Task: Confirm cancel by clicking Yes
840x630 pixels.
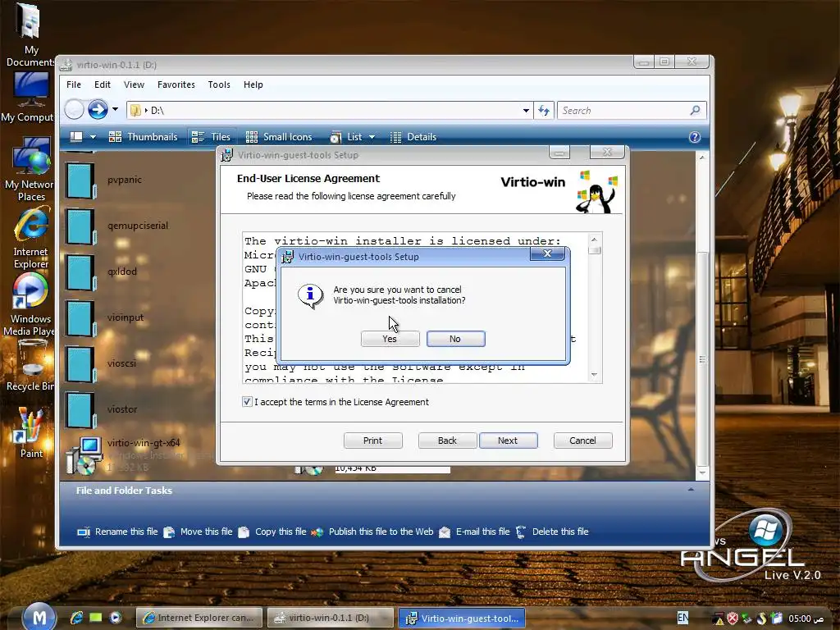Action: 390,339
